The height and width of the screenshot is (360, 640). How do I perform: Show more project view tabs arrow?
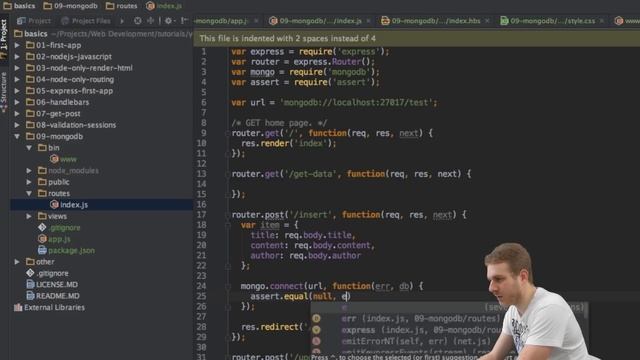(122, 20)
